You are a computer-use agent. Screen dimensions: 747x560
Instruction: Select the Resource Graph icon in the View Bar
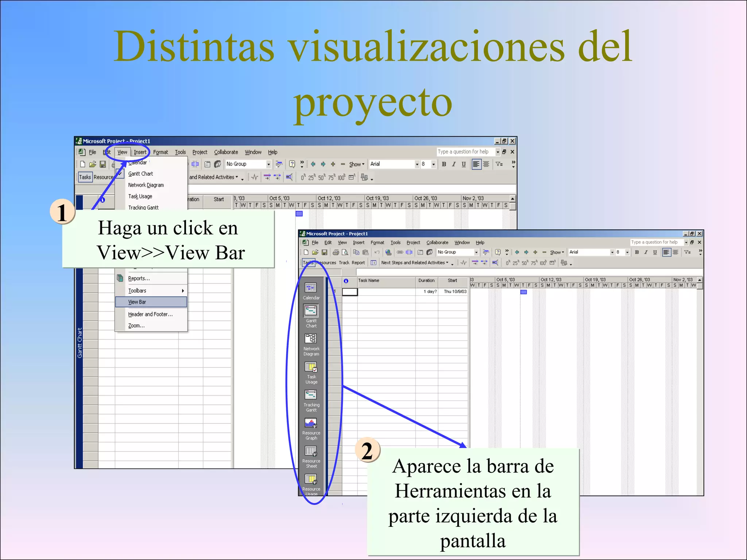pyautogui.click(x=311, y=423)
